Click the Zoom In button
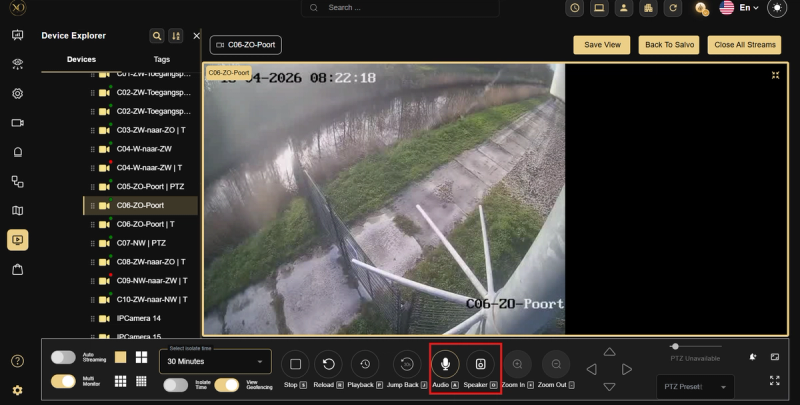Screen dimensions: 800x405 point(517,364)
